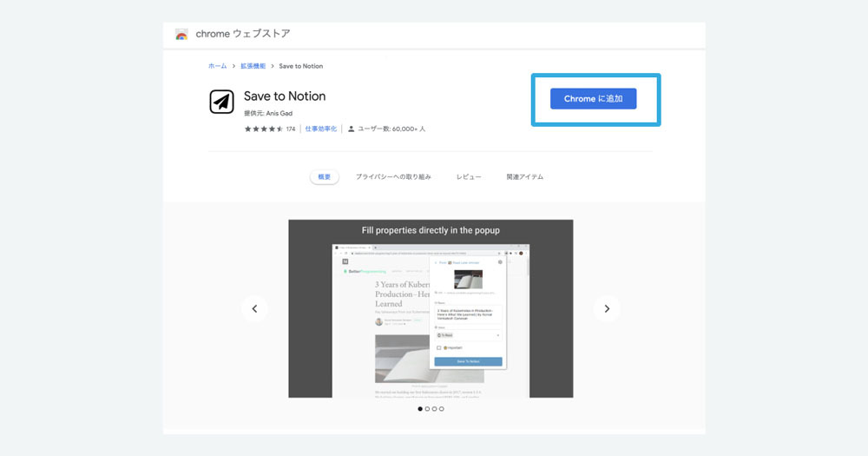Add extension with Chrome に追加 button
The image size is (868, 456).
(x=593, y=99)
